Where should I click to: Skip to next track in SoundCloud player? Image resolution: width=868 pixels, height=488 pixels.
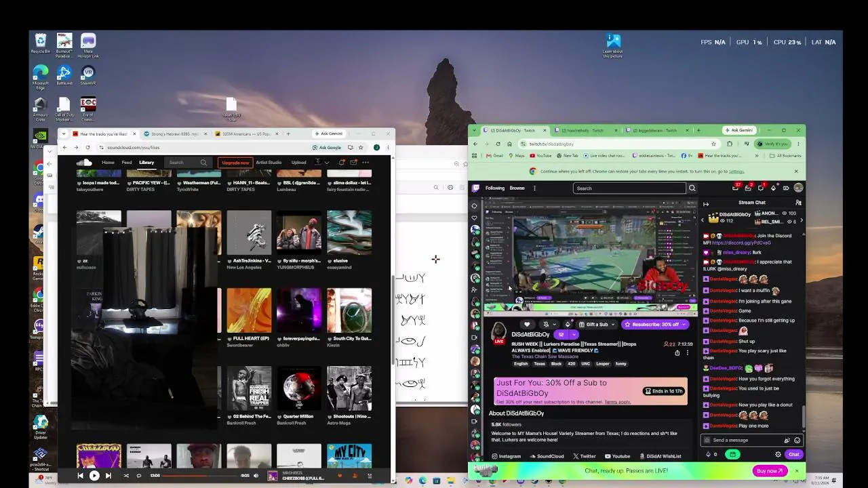tap(108, 476)
